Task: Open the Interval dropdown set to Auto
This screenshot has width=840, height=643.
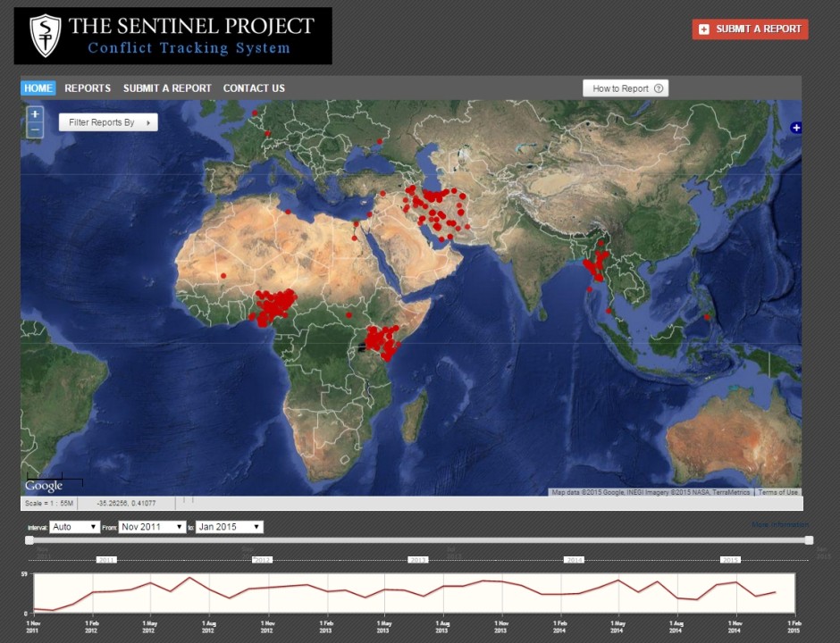Action: (x=75, y=527)
